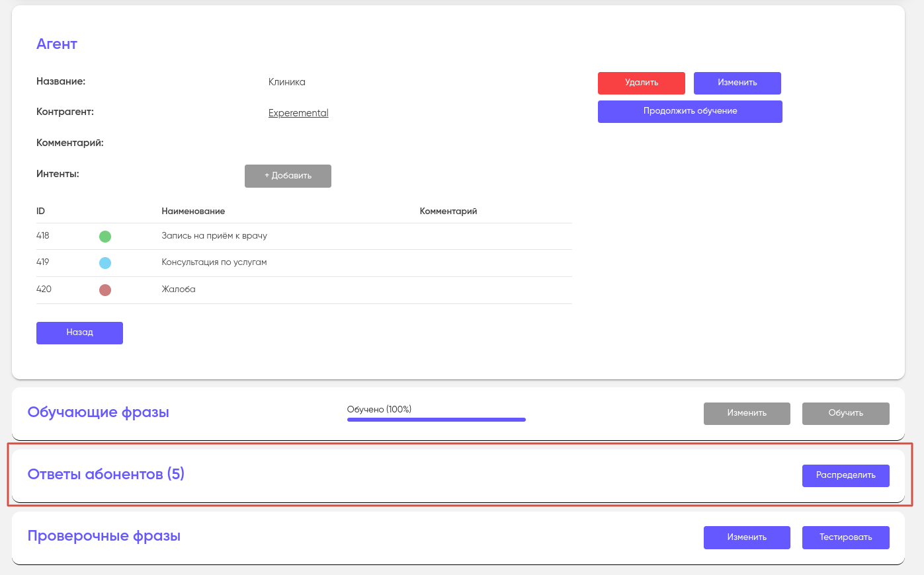Screen dimensions: 924x575
Task: Open the Жалоба intent row
Action: tap(179, 289)
